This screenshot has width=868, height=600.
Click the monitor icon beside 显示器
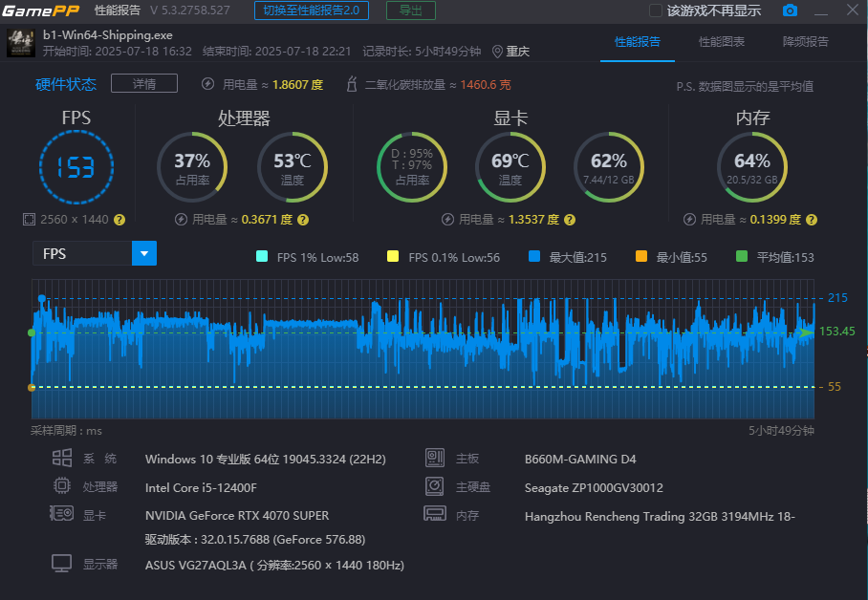click(x=61, y=564)
